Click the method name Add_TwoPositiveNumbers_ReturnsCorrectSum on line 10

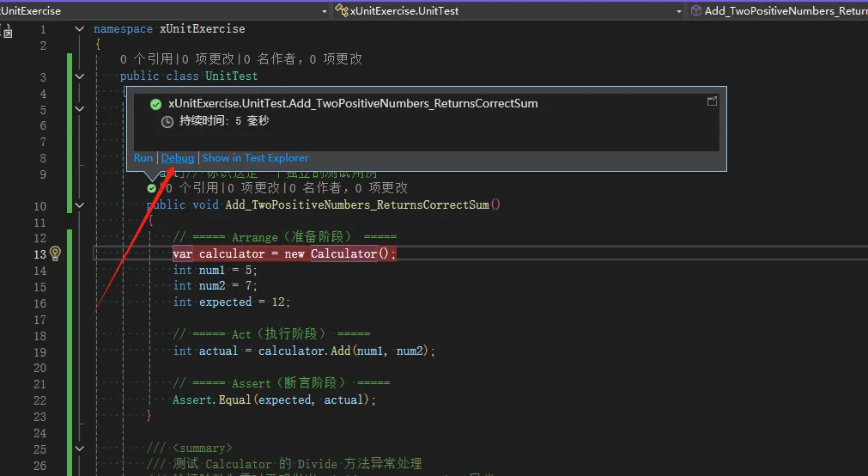(357, 205)
